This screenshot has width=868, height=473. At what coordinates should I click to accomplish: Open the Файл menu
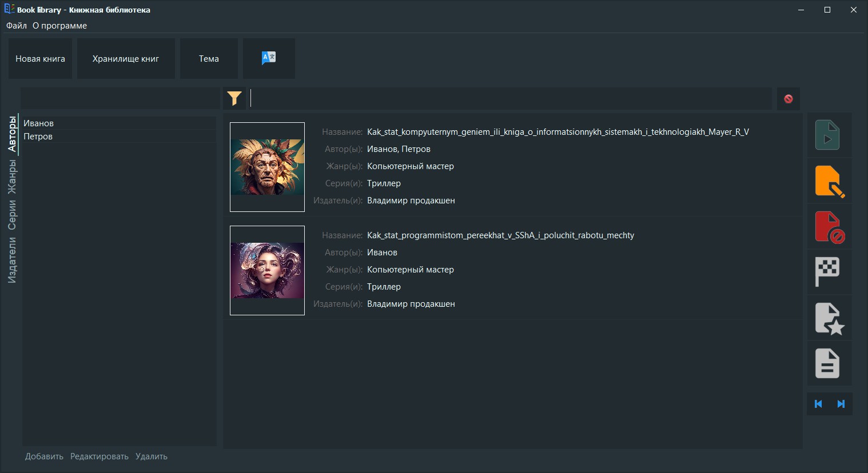[17, 26]
